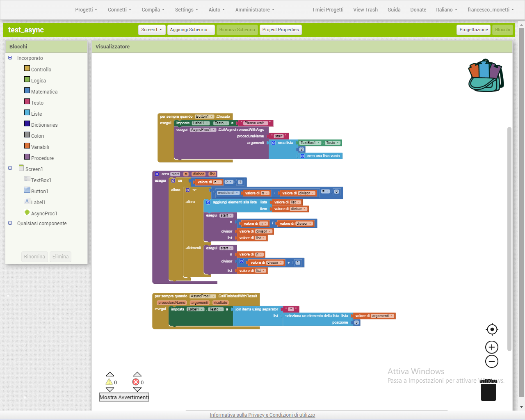Open the Controllo blocks drawer

[x=41, y=69]
